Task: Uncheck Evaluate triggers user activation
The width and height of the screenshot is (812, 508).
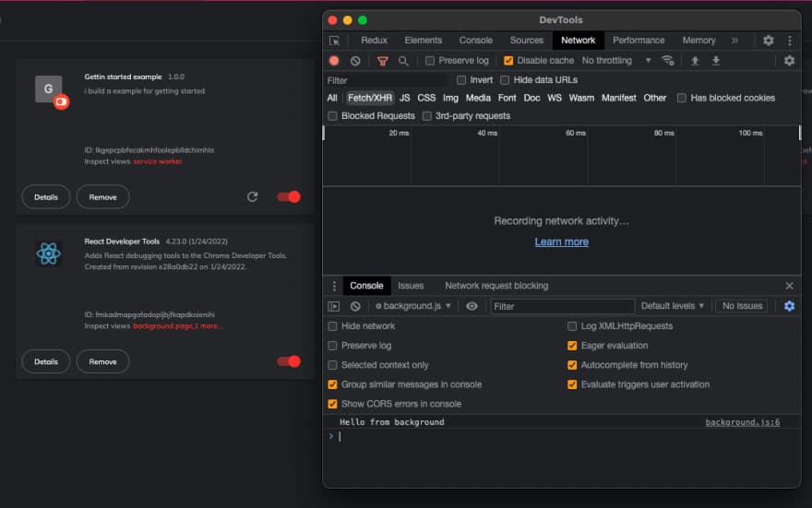Action: pos(572,384)
